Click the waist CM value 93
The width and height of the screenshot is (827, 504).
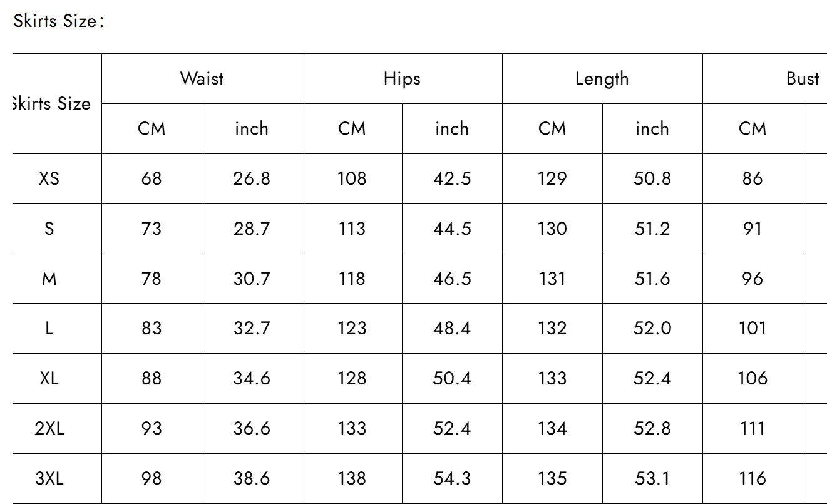click(x=152, y=429)
